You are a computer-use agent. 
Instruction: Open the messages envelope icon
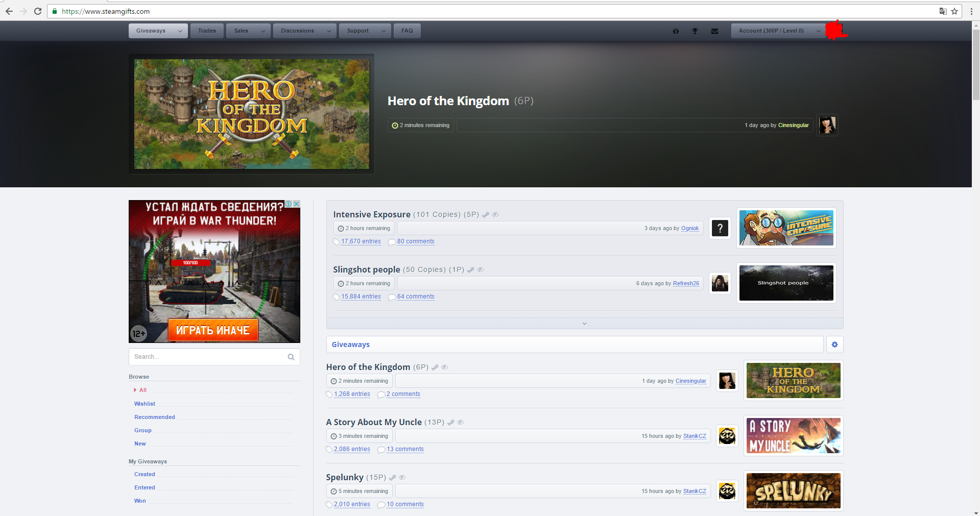click(x=714, y=31)
